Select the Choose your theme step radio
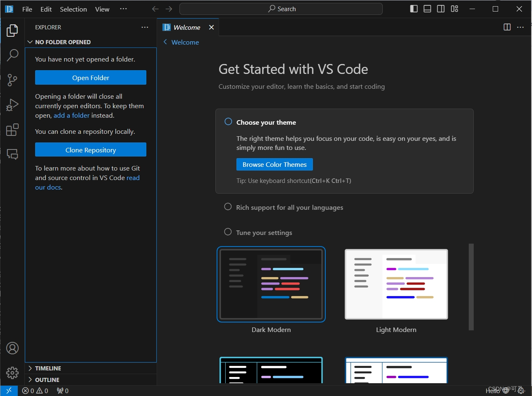This screenshot has height=396, width=532. pyautogui.click(x=228, y=121)
